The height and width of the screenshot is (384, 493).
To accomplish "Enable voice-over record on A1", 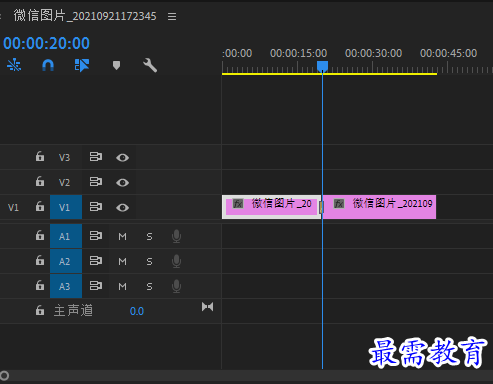I will tap(176, 236).
